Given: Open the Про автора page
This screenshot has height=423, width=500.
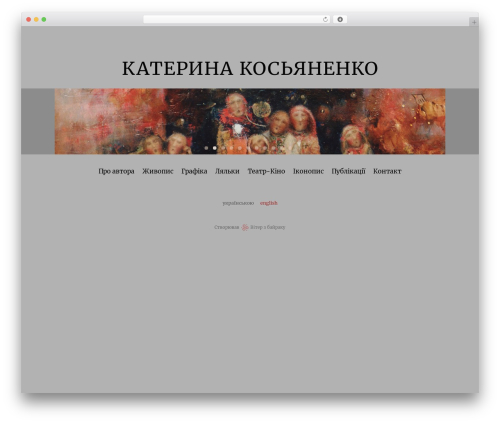Looking at the screenshot, I should click(116, 171).
